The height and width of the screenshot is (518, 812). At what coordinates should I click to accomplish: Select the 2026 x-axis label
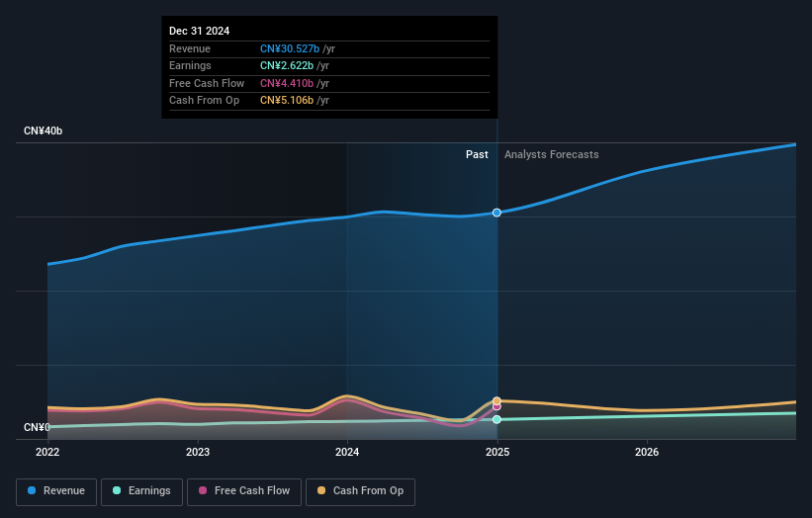[647, 452]
